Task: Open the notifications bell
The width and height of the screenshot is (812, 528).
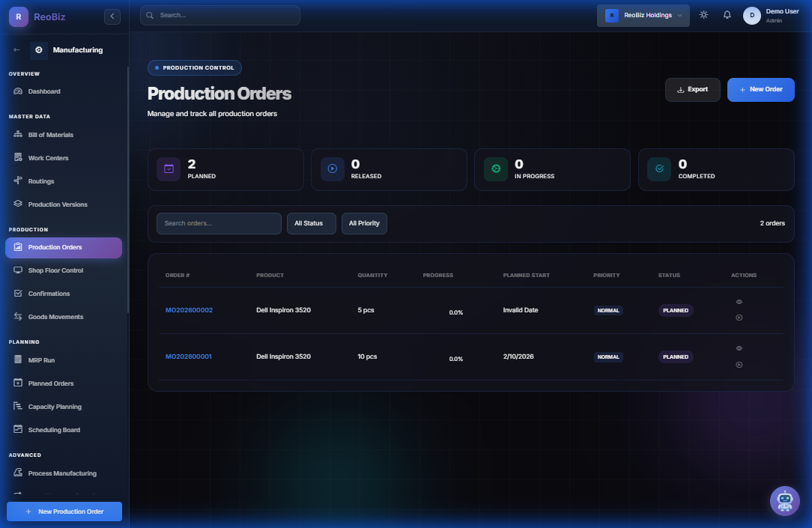Action: 727,13
